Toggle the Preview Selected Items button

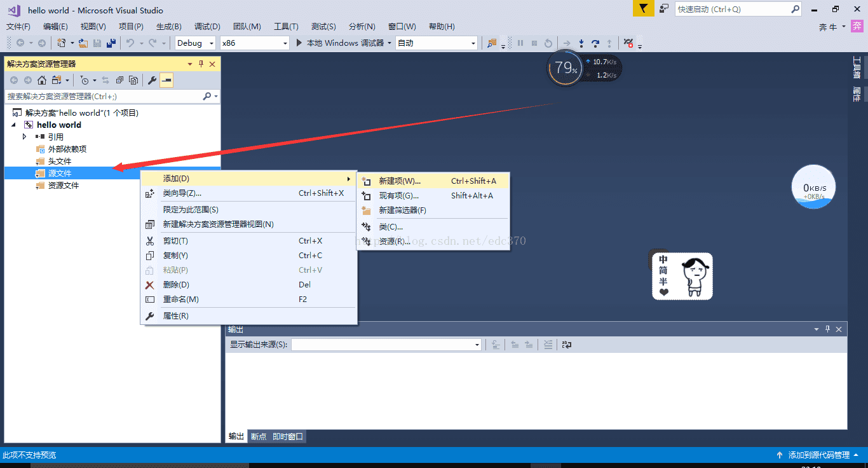[x=166, y=80]
